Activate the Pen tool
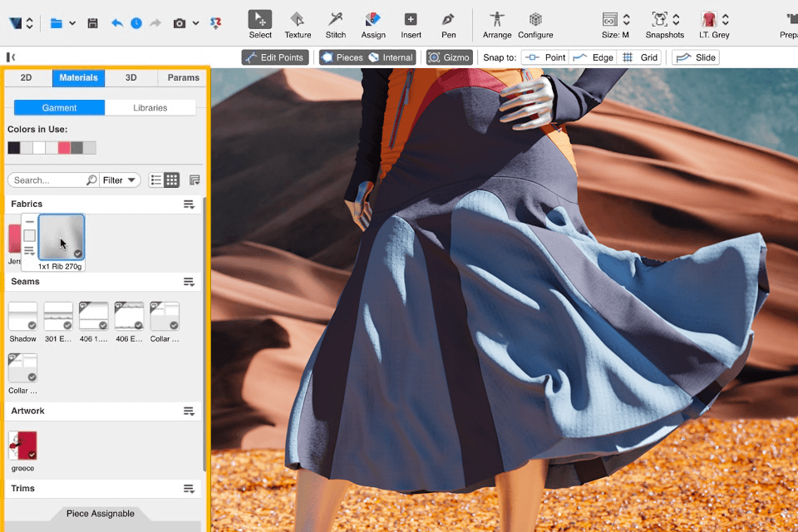Screen dimensions: 798x532 click(448, 24)
